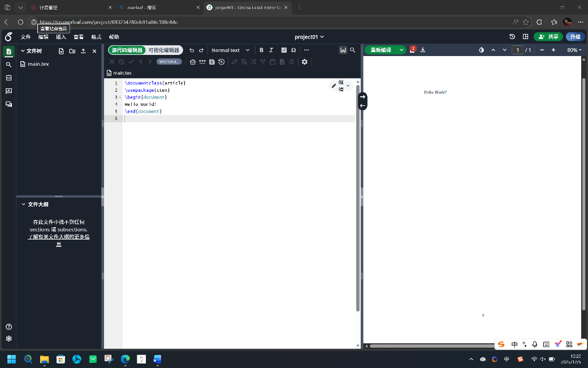Toggle the PDF dark mode contrast icon
The height and width of the screenshot is (368, 588).
481,50
